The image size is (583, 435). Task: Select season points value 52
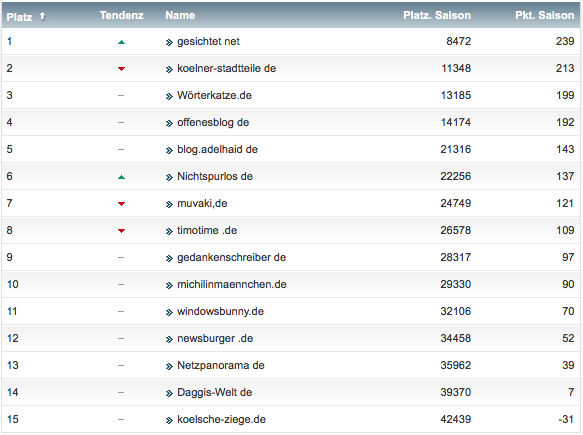(568, 338)
